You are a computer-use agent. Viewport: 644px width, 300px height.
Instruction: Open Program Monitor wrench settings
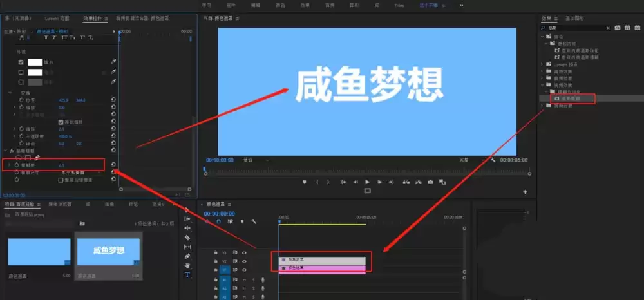(x=493, y=160)
